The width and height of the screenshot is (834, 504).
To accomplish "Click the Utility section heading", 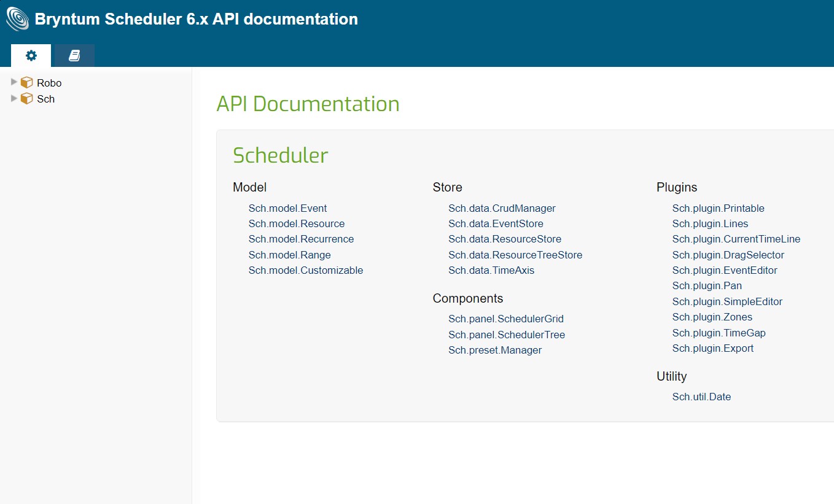I will 671,376.
